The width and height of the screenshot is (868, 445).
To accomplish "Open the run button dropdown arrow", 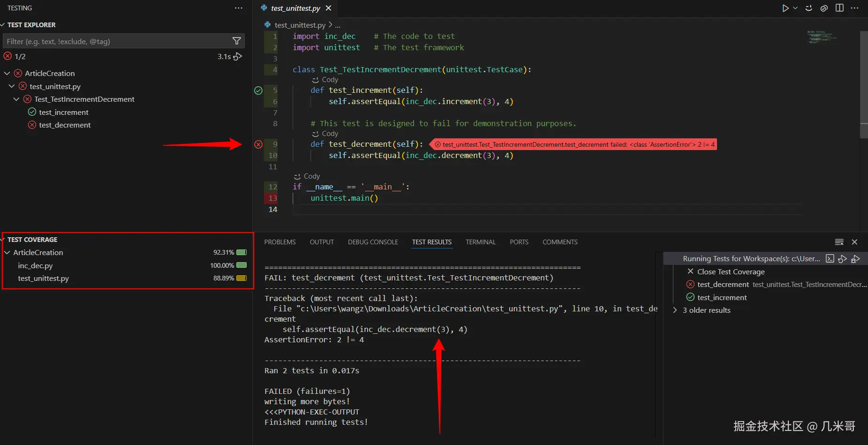I will pos(795,8).
